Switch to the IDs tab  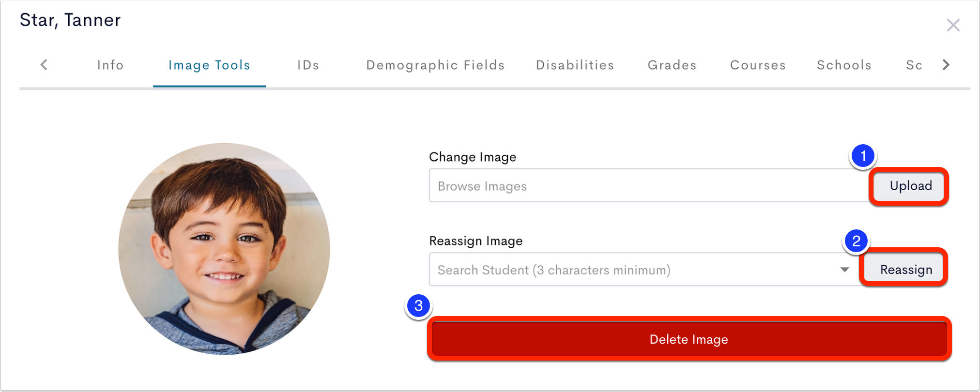point(308,65)
